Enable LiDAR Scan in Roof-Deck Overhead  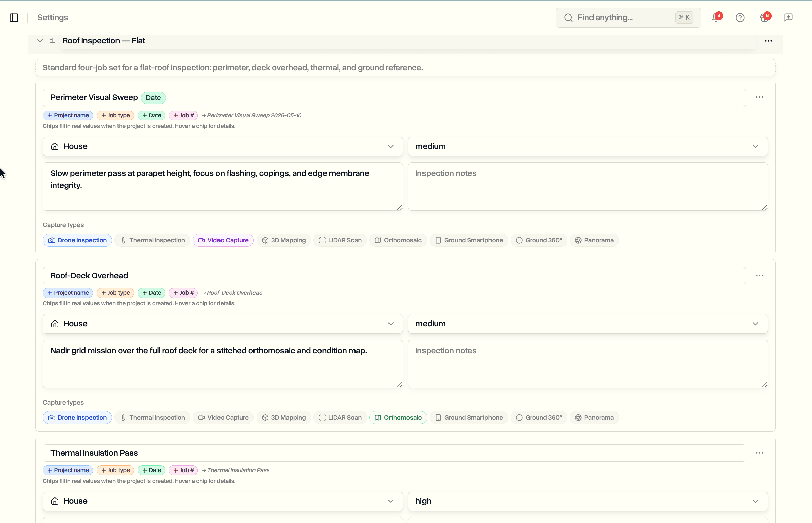click(x=340, y=417)
